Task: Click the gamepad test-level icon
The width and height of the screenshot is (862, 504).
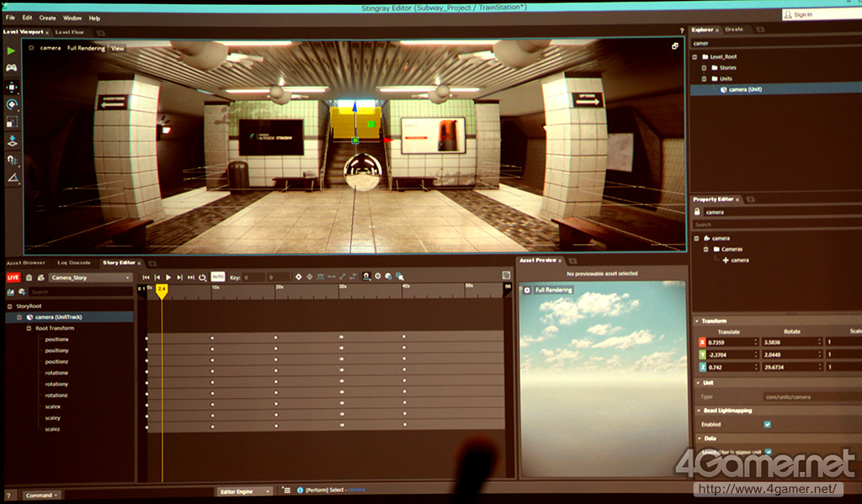Action: pos(11,67)
